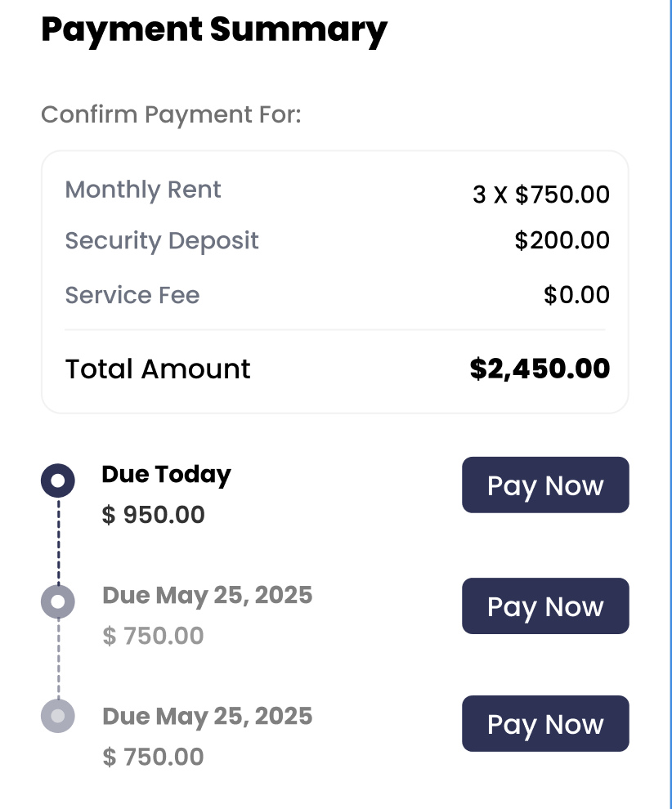
Task: Hit Pay Now for the last installment
Action: tap(545, 724)
